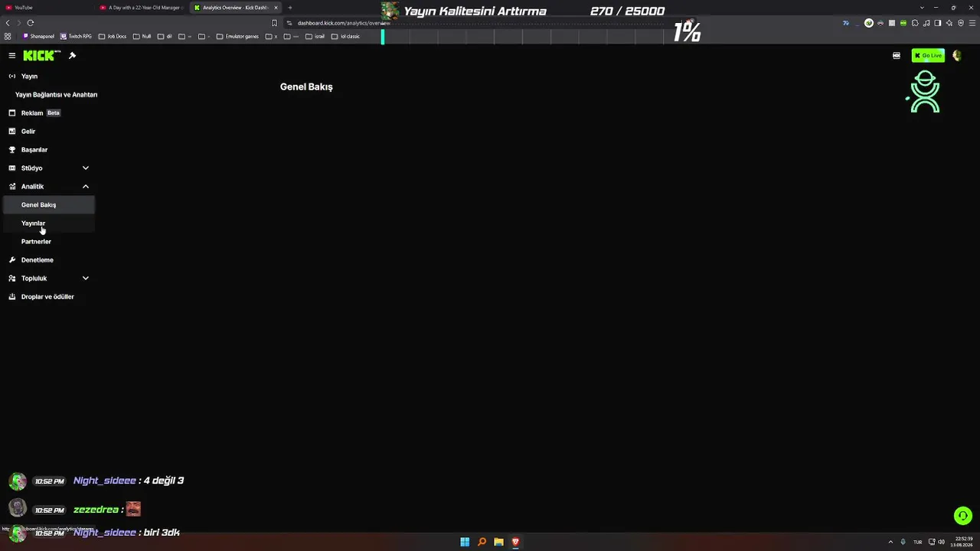Open the Emulator games bookmark folder
The width and height of the screenshot is (980, 551).
click(x=238, y=36)
